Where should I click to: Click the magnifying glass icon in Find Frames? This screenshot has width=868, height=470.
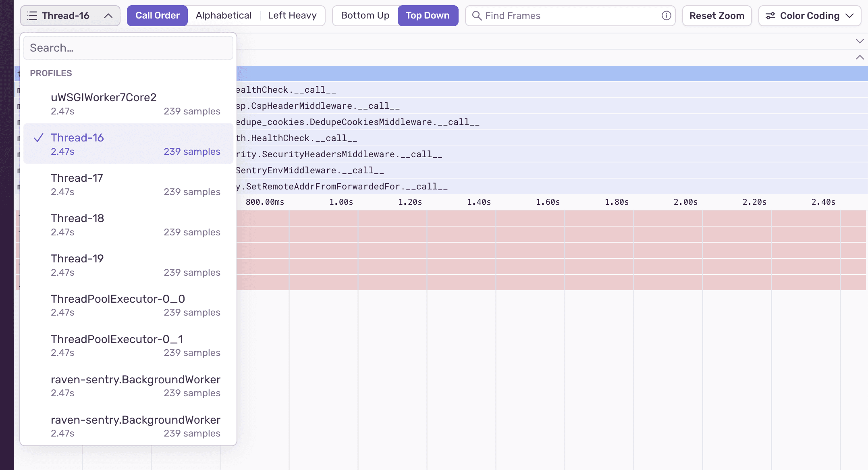[x=477, y=16]
